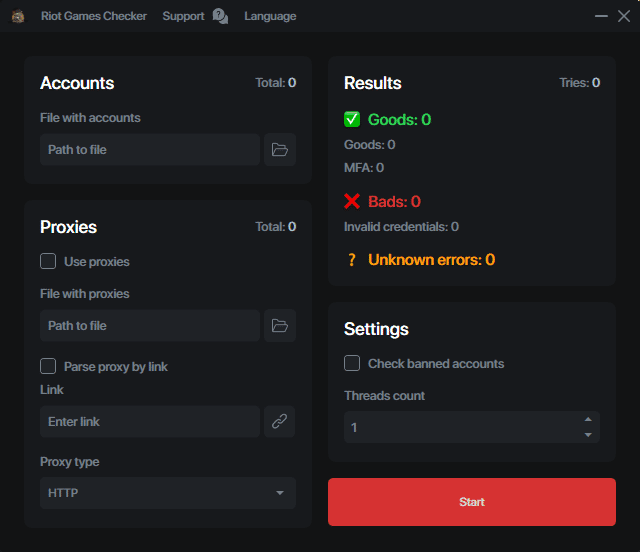This screenshot has height=552, width=640.
Task: Decrease Threads count with down arrow
Action: [588, 435]
